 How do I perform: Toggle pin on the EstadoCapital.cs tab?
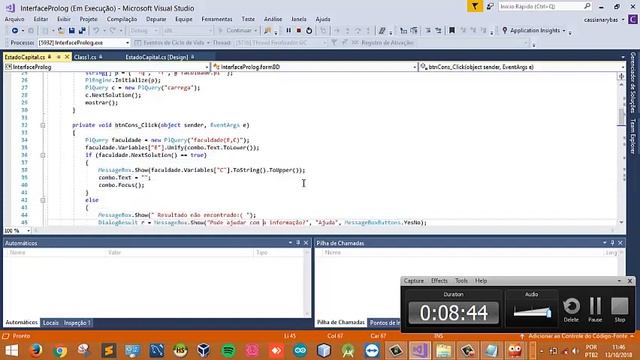[x=59, y=57]
